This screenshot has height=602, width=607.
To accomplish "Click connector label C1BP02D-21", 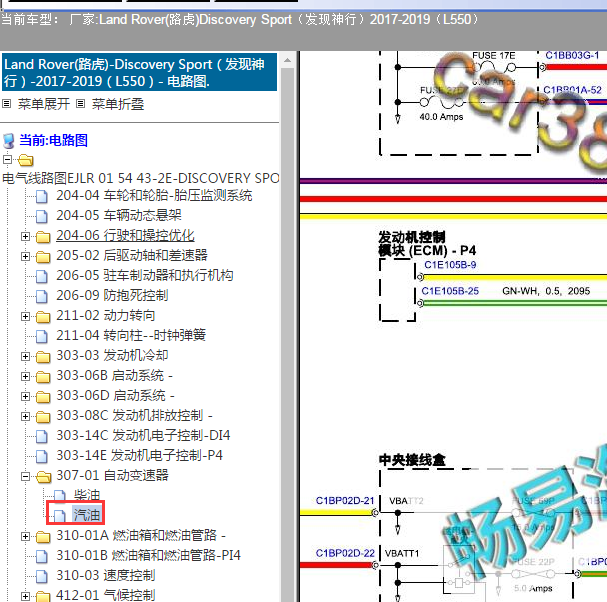I will pos(345,501).
